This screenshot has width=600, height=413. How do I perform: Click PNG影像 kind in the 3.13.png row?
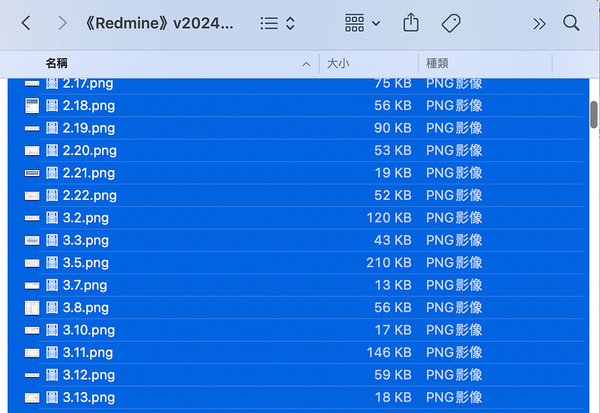pyautogui.click(x=454, y=398)
